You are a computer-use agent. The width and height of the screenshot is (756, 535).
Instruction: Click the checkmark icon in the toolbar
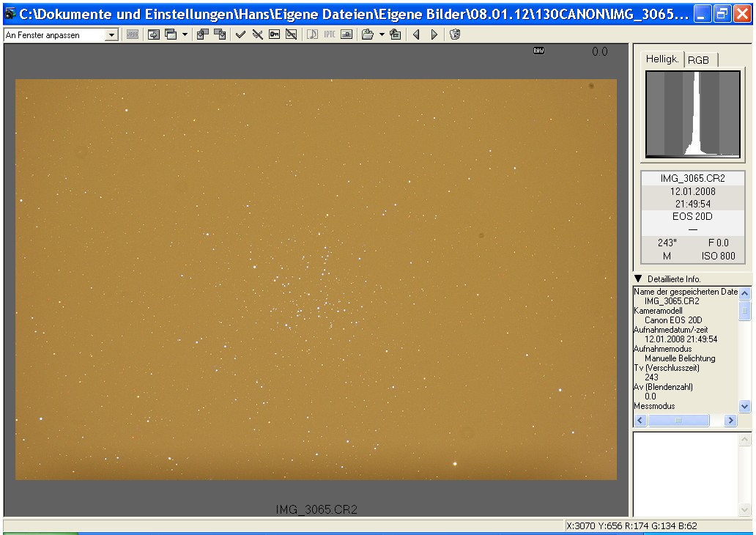[x=240, y=34]
